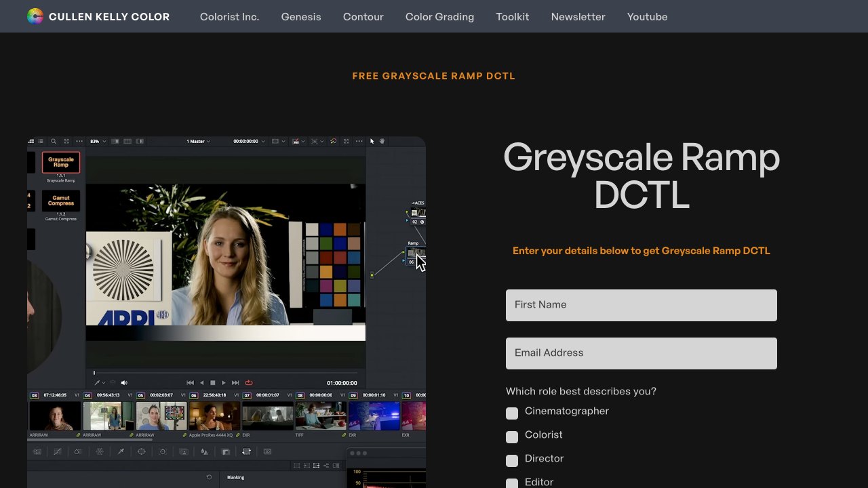Check the Cinematographer role checkbox
Screen dimensions: 868x488
pyautogui.click(x=512, y=413)
